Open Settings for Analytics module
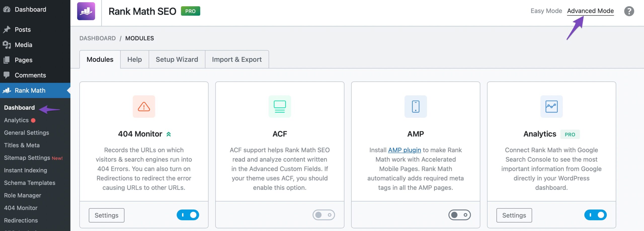 tap(514, 215)
